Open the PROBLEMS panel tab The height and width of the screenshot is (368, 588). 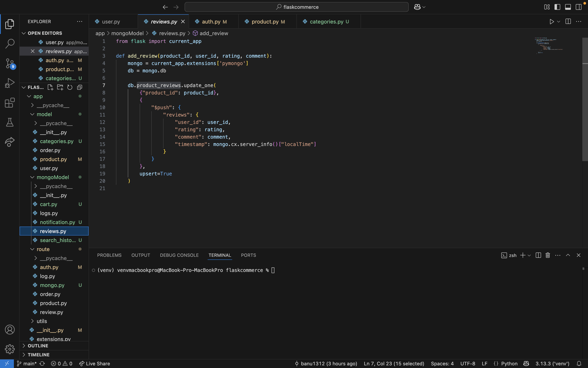click(x=109, y=255)
